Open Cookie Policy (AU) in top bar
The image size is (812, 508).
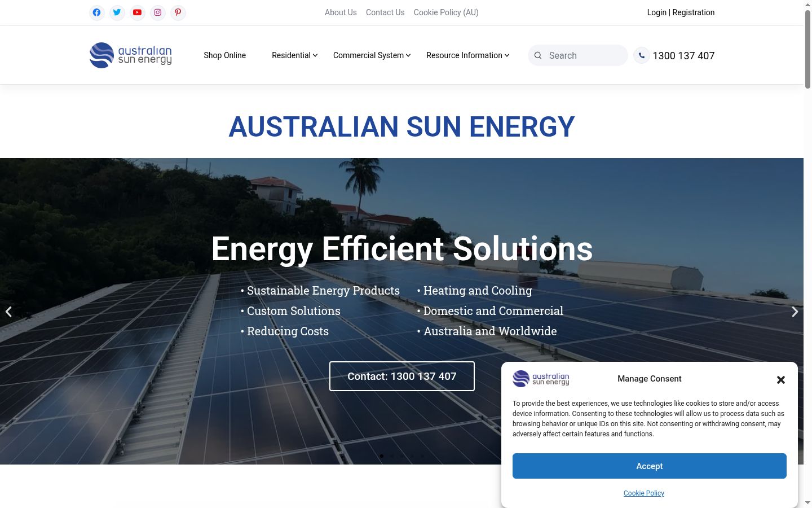[446, 12]
